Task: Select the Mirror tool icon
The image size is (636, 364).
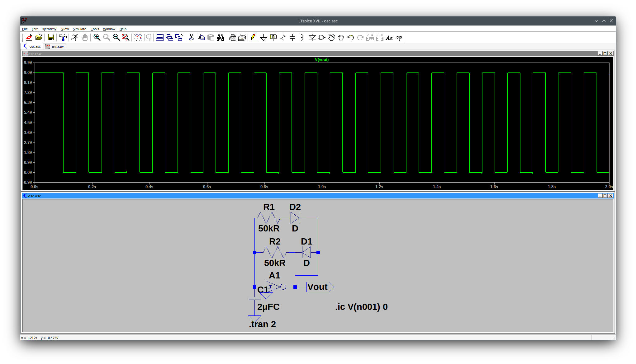Action: click(x=380, y=38)
